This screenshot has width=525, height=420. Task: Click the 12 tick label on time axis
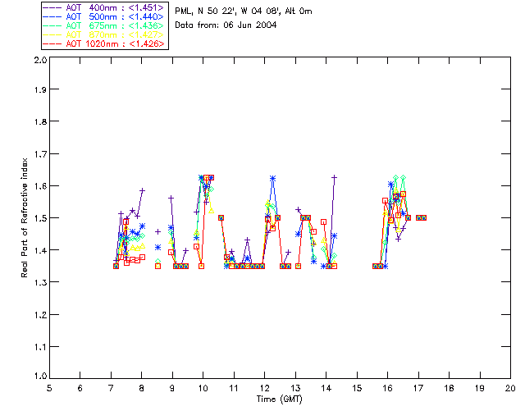265,387
